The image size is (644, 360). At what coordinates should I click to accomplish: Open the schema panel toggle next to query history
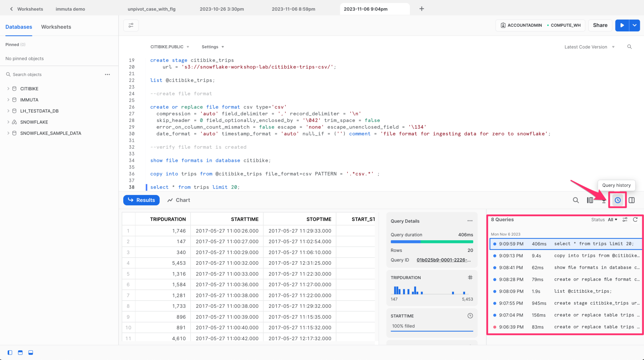pos(632,200)
